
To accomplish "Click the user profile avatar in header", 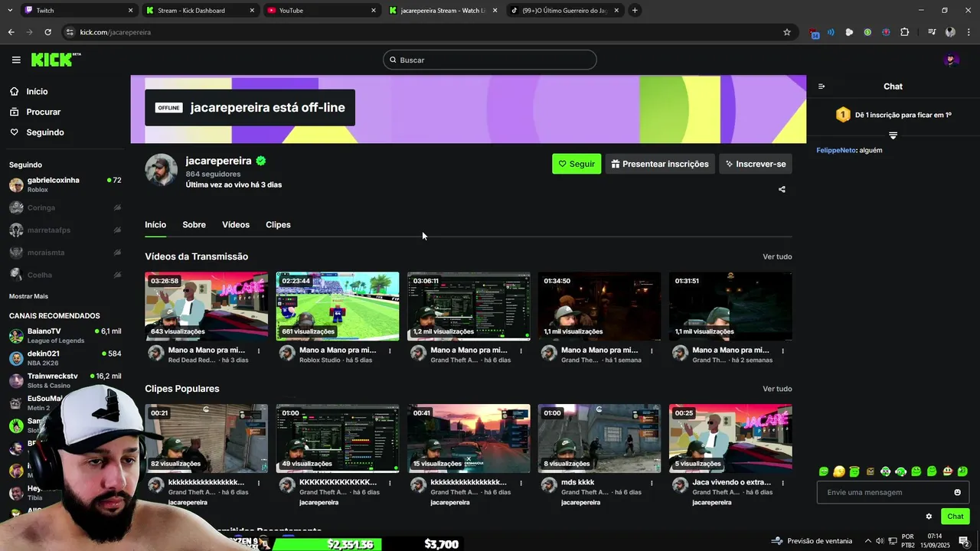I will point(951,60).
